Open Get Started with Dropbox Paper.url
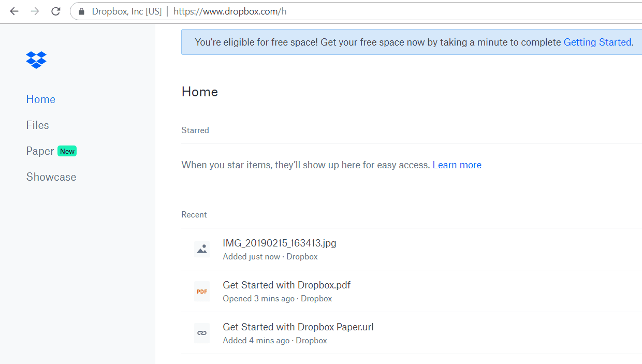This screenshot has height=364, width=642. pyautogui.click(x=298, y=327)
